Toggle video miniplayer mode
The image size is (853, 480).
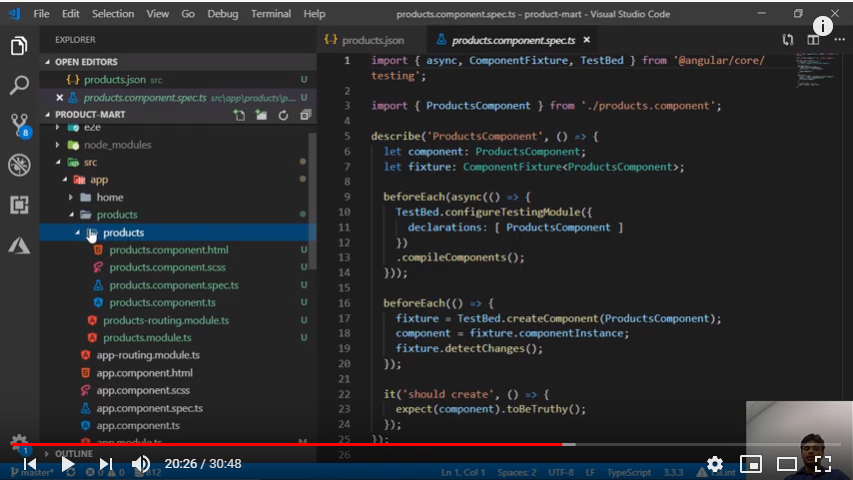pyautogui.click(x=750, y=464)
